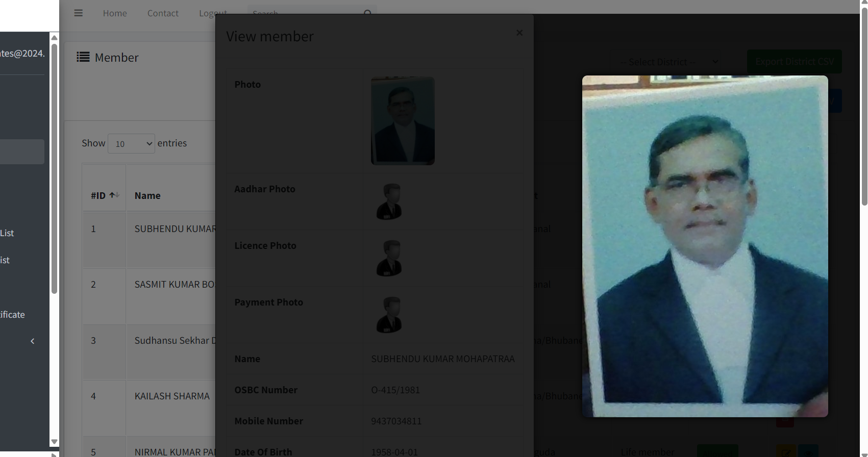Open the Contact nav link
The image size is (868, 457).
click(x=163, y=13)
